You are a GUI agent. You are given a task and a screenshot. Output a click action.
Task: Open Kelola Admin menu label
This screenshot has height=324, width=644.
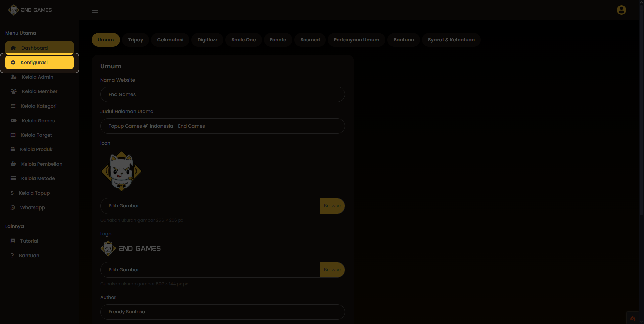(38, 77)
